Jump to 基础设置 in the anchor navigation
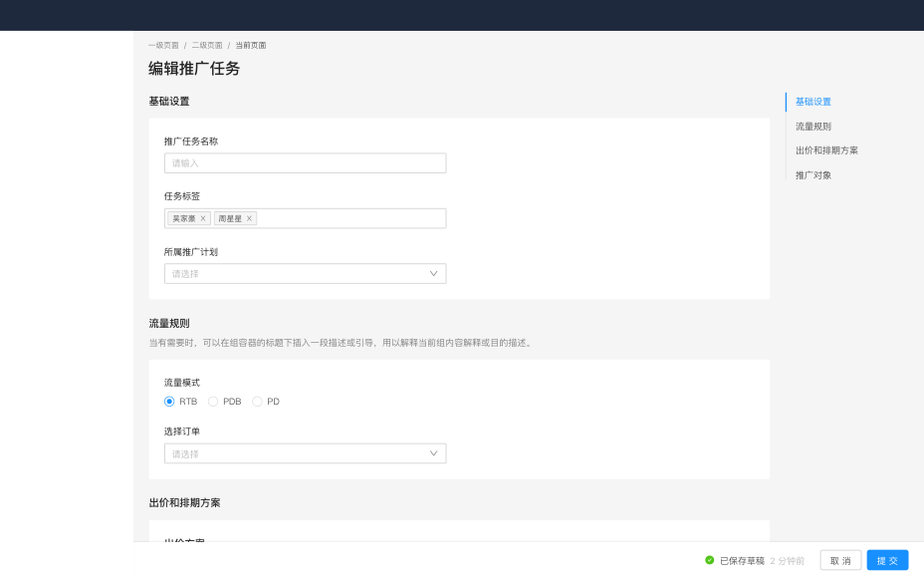Viewport: 924px width, 578px height. [813, 102]
